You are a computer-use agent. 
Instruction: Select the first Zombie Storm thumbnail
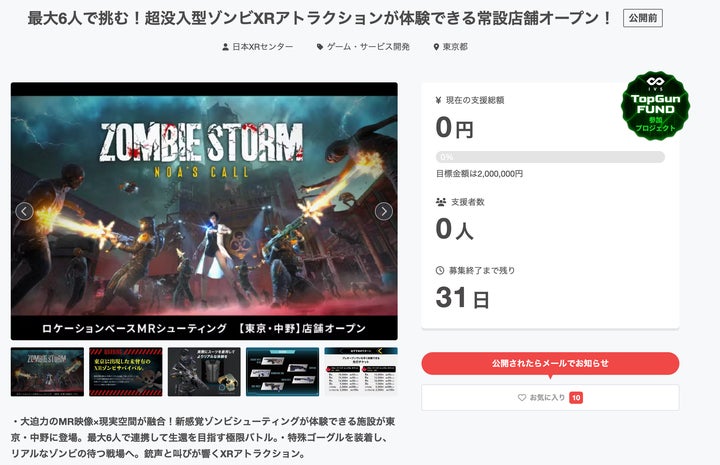[x=47, y=372]
